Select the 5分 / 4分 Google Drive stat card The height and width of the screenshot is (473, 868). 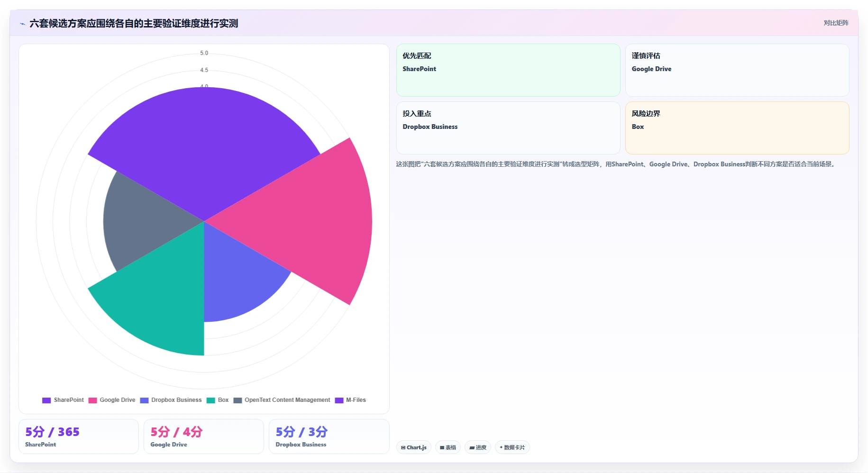tap(204, 437)
